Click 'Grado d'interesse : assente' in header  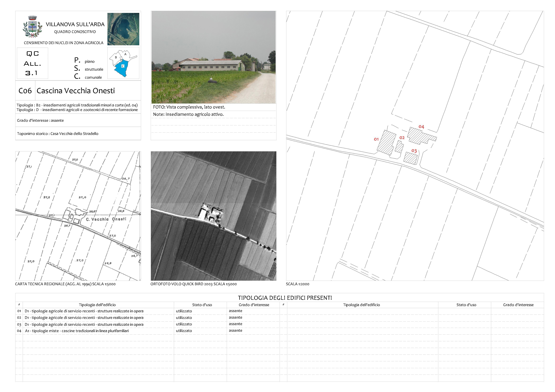pyautogui.click(x=40, y=120)
